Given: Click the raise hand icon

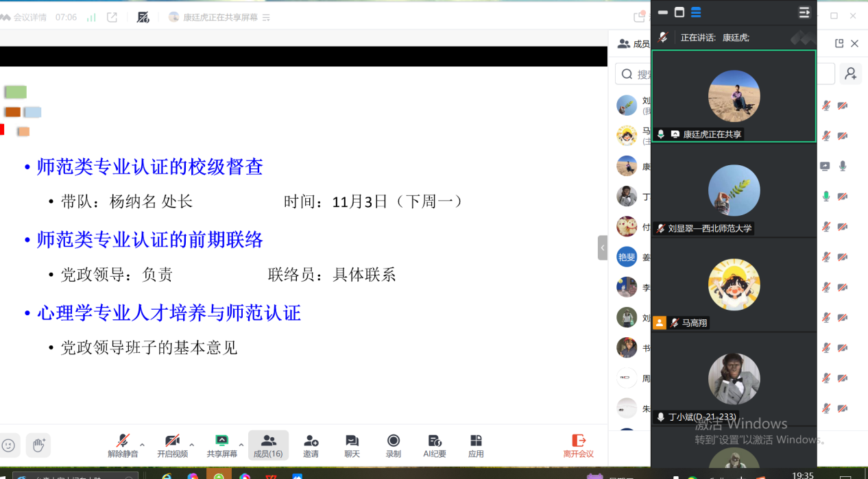Looking at the screenshot, I should [x=38, y=445].
